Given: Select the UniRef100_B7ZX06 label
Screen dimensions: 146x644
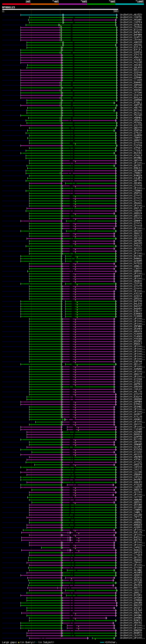Looking at the screenshot, I should pos(131,30).
